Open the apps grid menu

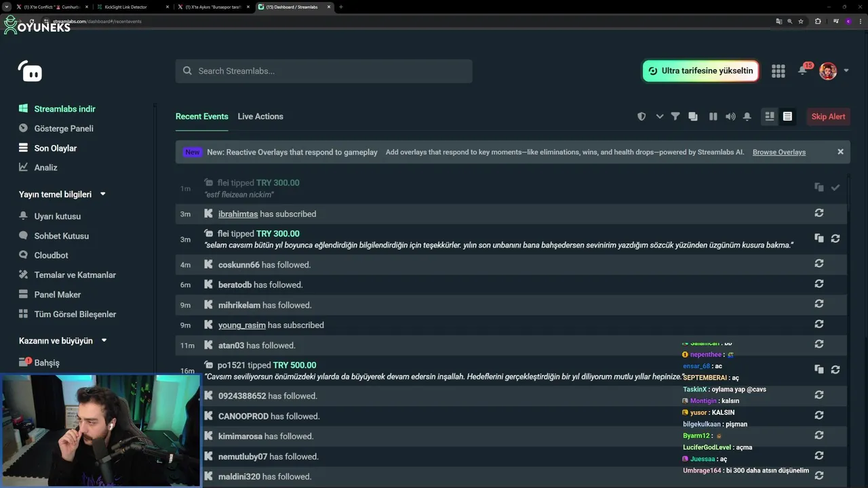click(778, 70)
